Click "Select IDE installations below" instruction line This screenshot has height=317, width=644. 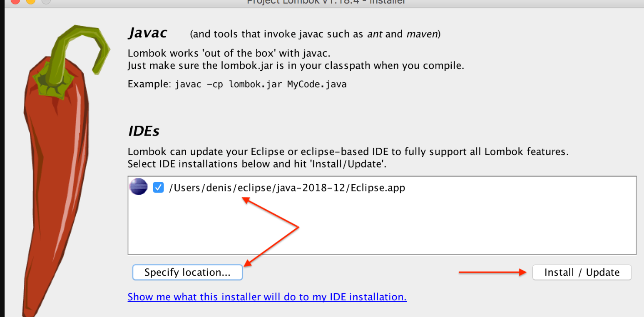(257, 163)
